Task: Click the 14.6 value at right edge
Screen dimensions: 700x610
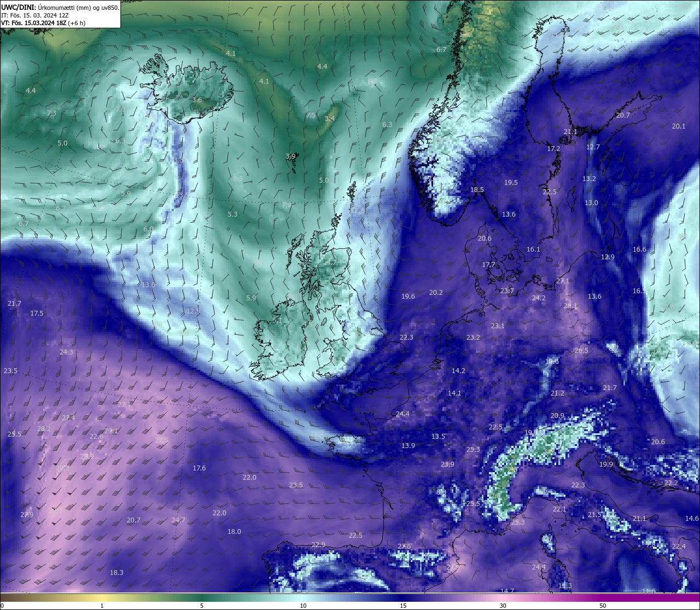Action: (x=692, y=519)
